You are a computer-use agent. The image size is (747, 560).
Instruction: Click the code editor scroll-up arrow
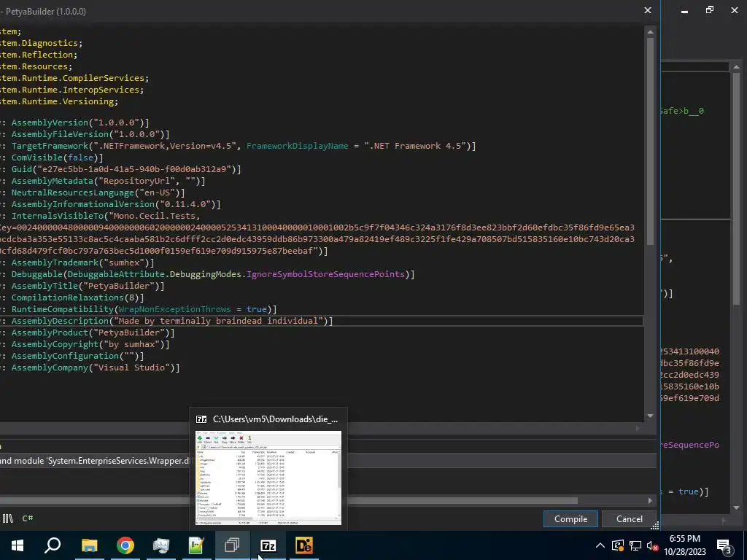tap(650, 32)
